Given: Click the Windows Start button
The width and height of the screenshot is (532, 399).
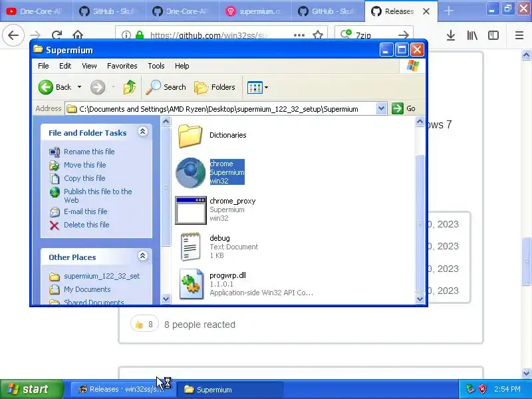Looking at the screenshot, I should [32, 389].
